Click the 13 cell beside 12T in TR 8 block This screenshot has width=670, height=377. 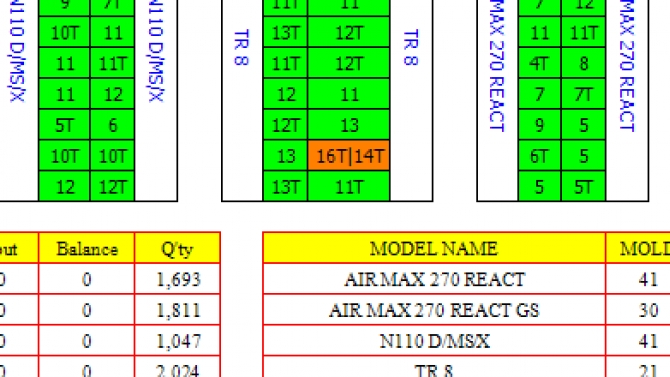click(349, 125)
